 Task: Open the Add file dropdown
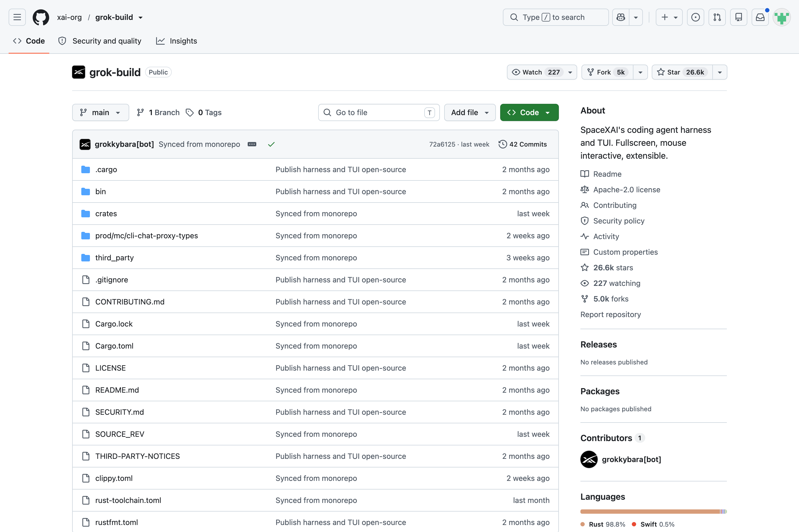[469, 112]
